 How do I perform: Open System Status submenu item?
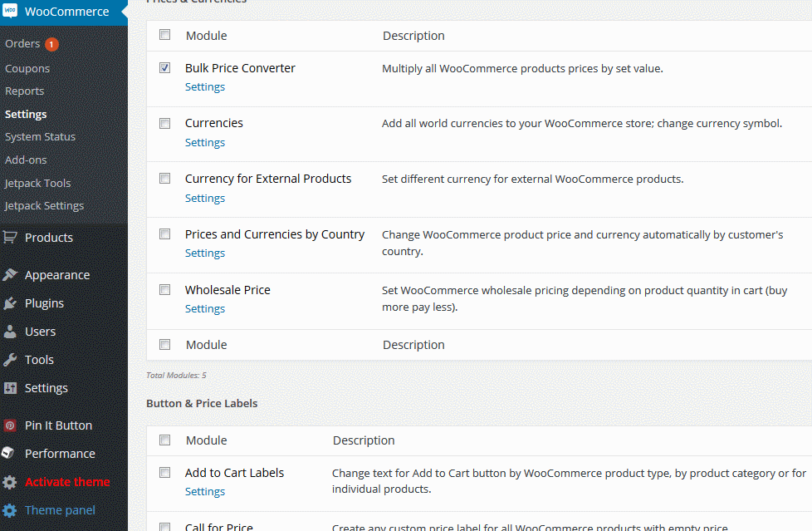click(41, 137)
